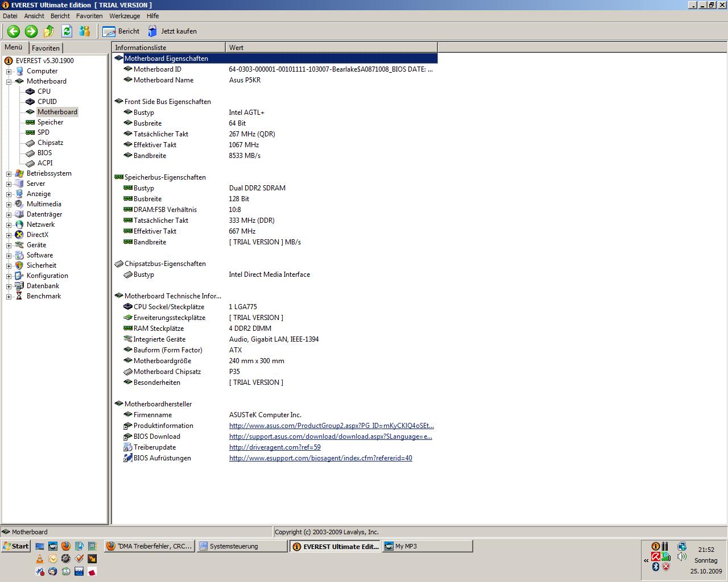Expand the Computer tree node

pyautogui.click(x=9, y=72)
